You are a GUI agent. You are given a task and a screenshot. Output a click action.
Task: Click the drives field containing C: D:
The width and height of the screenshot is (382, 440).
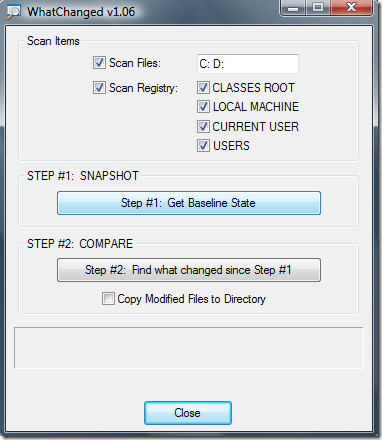tap(248, 64)
